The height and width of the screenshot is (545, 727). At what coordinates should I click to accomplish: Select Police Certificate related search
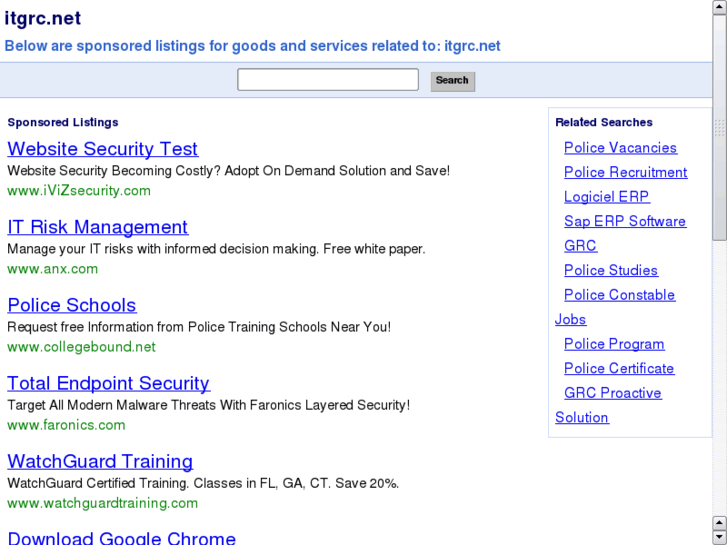pos(619,369)
